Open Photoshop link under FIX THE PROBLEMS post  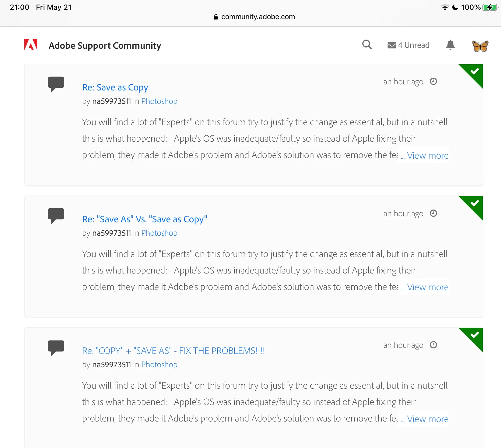click(159, 365)
